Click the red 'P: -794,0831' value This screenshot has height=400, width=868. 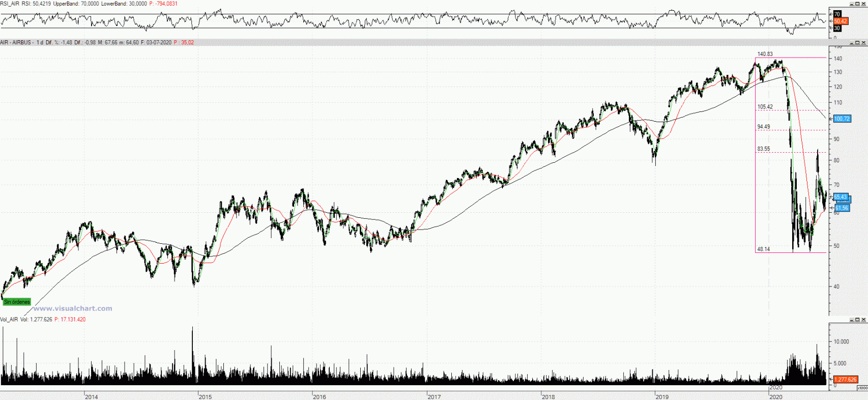tap(163, 4)
